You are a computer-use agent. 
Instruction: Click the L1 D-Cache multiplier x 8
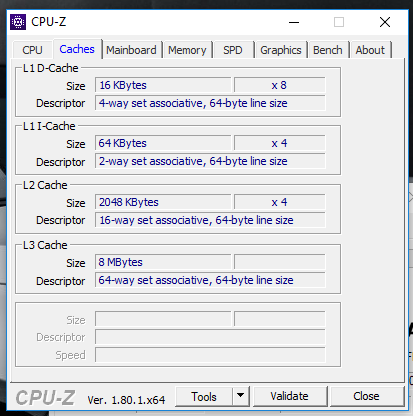tap(279, 85)
